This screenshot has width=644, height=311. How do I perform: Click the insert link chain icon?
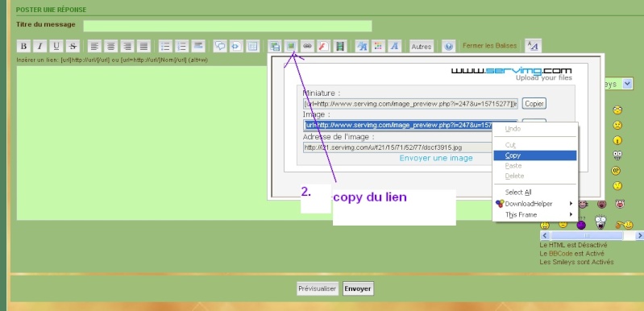307,46
